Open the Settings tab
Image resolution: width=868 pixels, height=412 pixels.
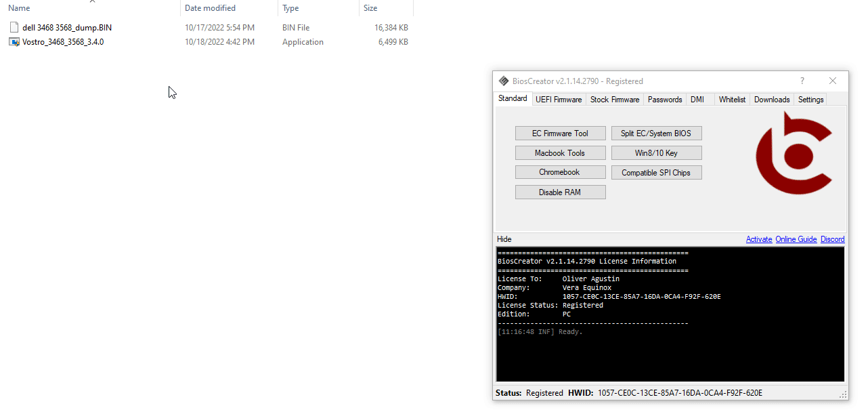[x=810, y=100]
